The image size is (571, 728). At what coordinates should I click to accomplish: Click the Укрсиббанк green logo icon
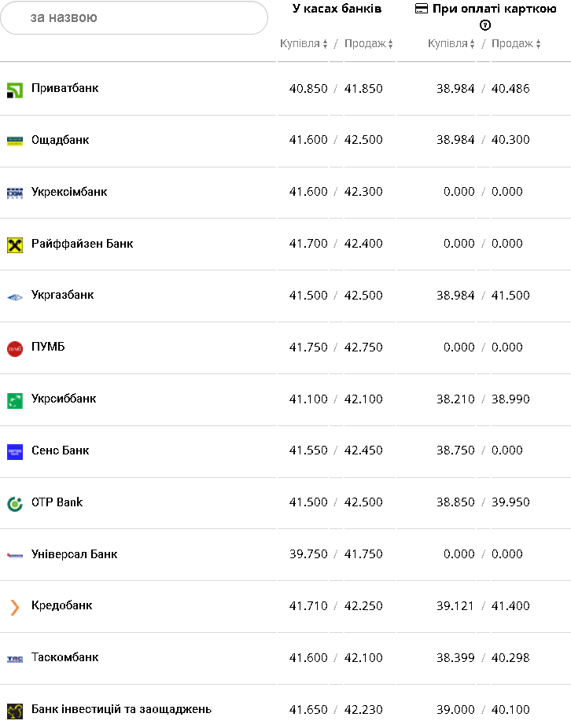pyautogui.click(x=15, y=400)
